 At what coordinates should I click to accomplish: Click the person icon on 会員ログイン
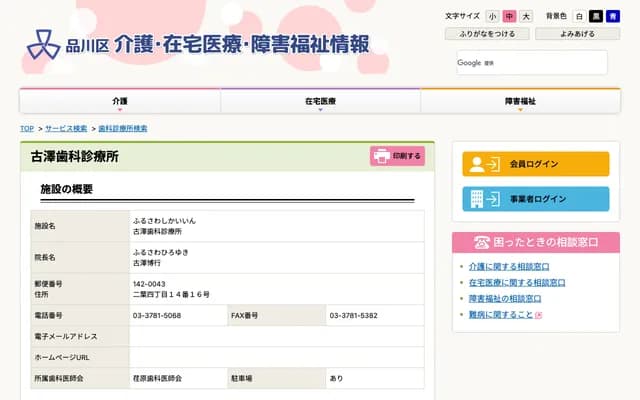pos(478,164)
